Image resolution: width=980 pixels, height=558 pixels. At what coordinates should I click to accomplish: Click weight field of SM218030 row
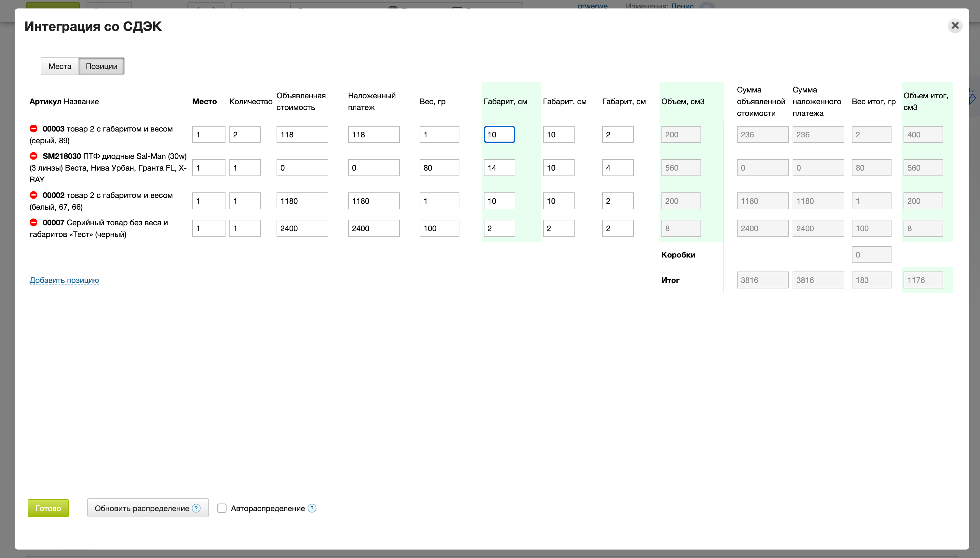[x=439, y=168]
